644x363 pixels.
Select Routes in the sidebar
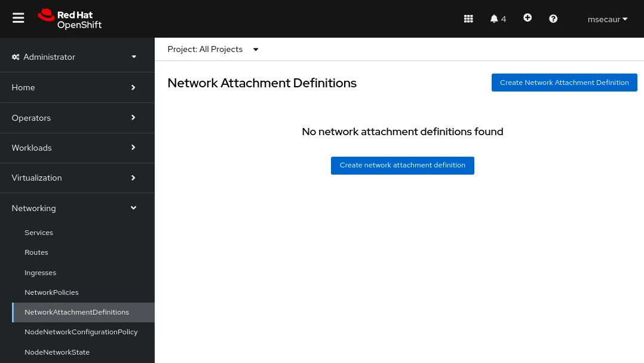pos(36,252)
